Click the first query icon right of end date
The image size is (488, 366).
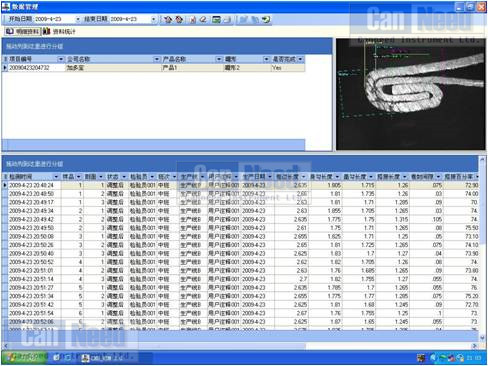tap(168, 20)
